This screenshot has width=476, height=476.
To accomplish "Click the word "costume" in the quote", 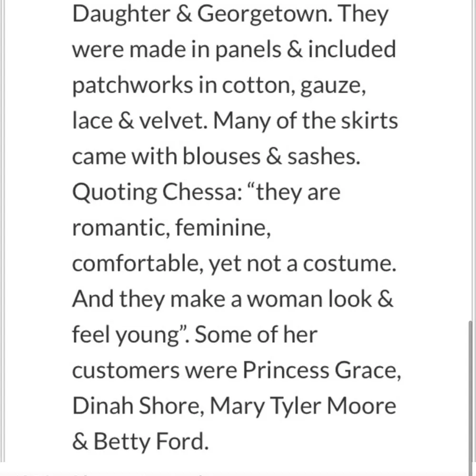I will (349, 263).
